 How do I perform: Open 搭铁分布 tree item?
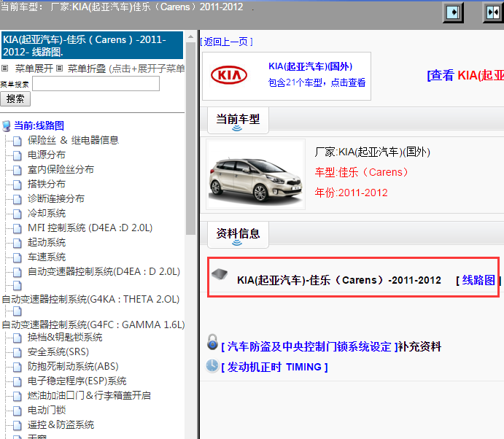click(x=47, y=184)
